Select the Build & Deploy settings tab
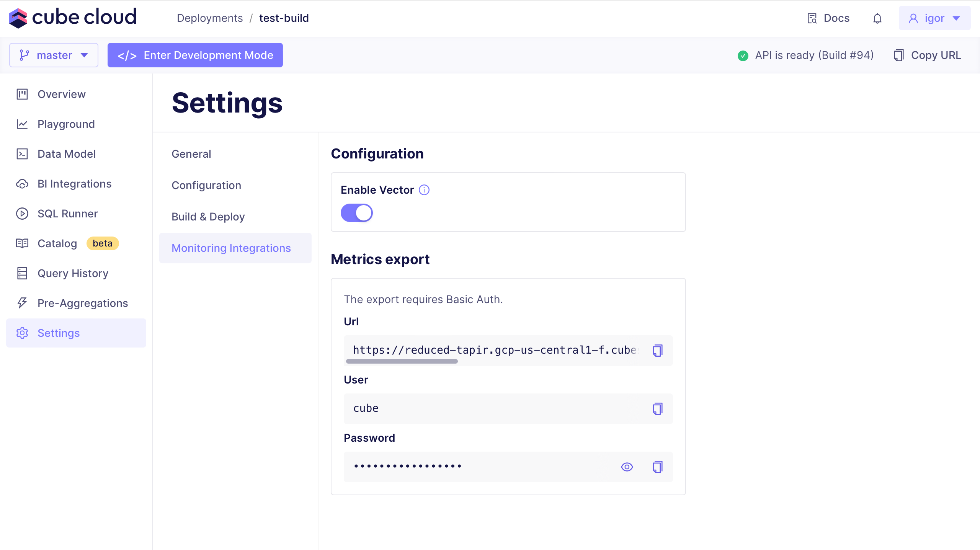This screenshot has width=980, height=550. tap(208, 217)
